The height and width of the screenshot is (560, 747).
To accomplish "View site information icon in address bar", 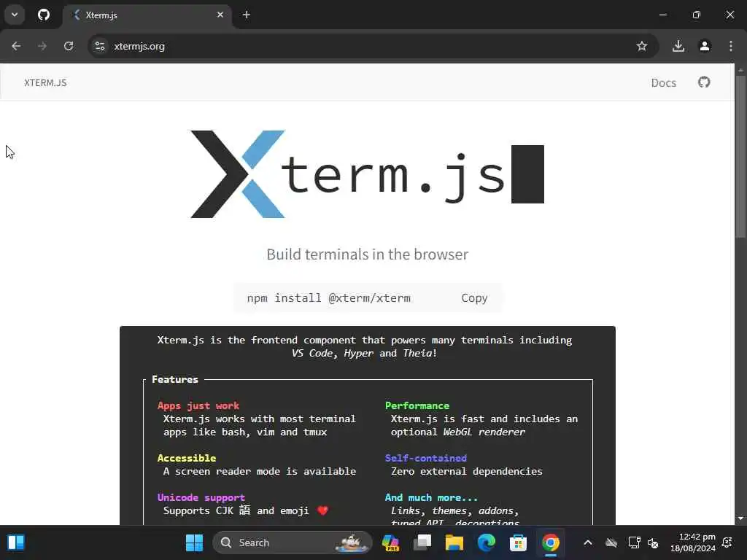I will coord(99,46).
